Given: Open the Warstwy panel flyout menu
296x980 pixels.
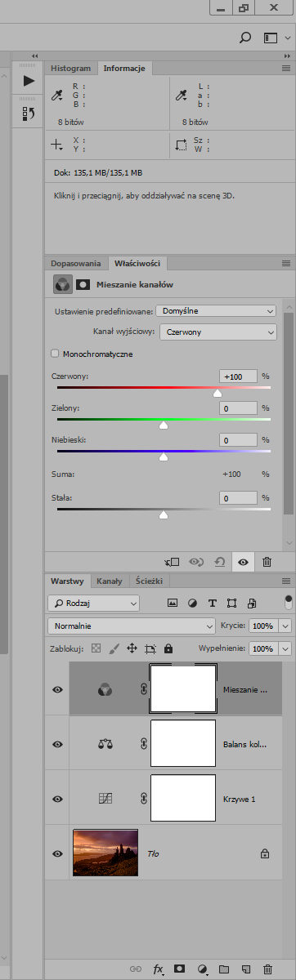Looking at the screenshot, I should coord(285,581).
